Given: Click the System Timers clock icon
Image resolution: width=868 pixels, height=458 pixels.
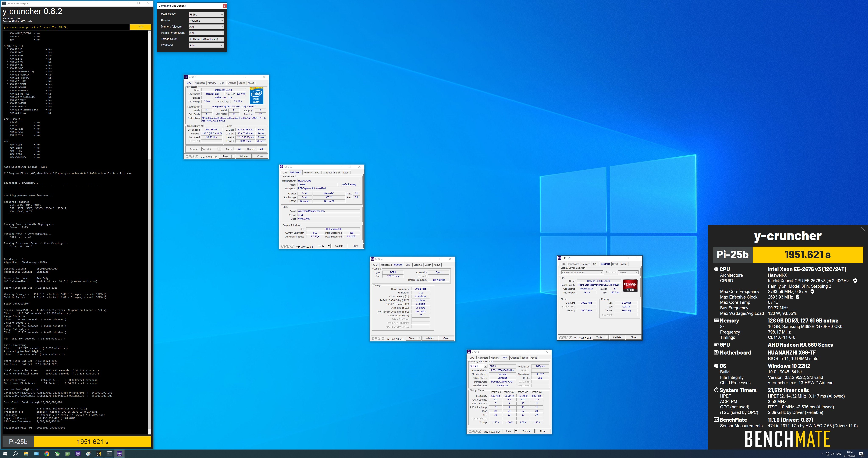Looking at the screenshot, I should (716, 390).
